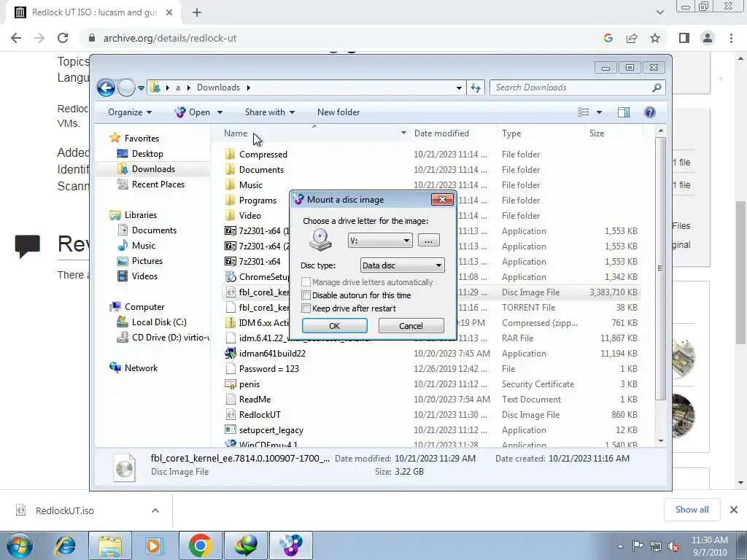The image size is (747, 560).
Task: Click Network in navigation pane
Action: [141, 368]
